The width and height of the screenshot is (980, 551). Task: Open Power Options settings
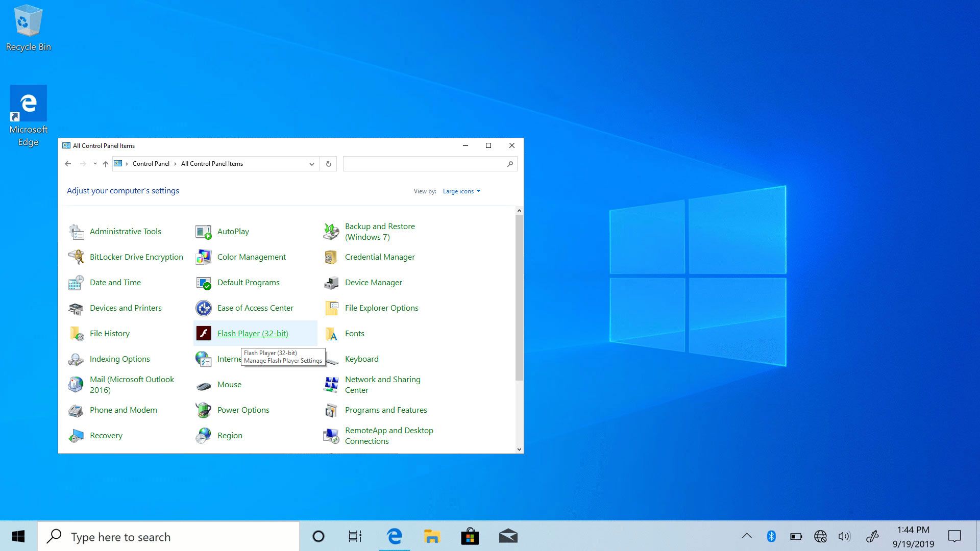(243, 409)
